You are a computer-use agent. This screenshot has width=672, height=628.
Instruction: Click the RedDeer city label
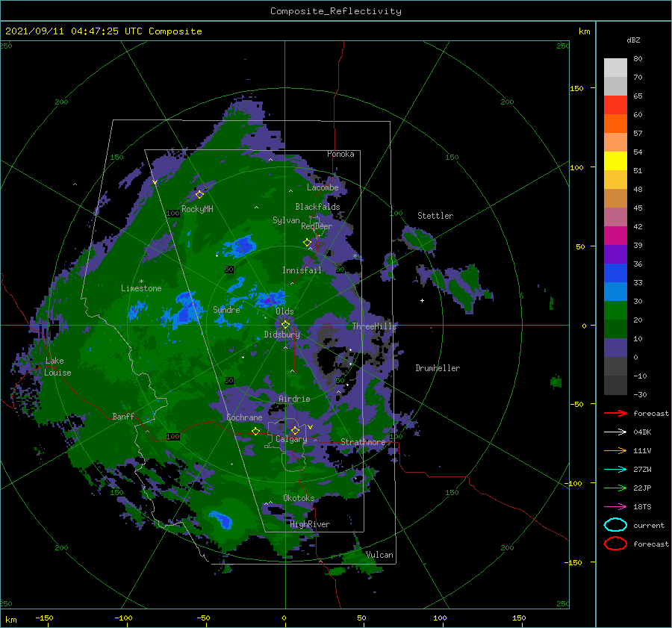[317, 226]
